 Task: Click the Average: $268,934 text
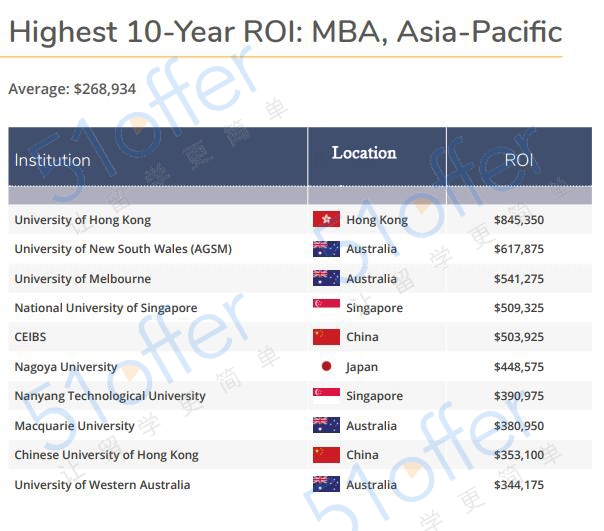point(72,89)
